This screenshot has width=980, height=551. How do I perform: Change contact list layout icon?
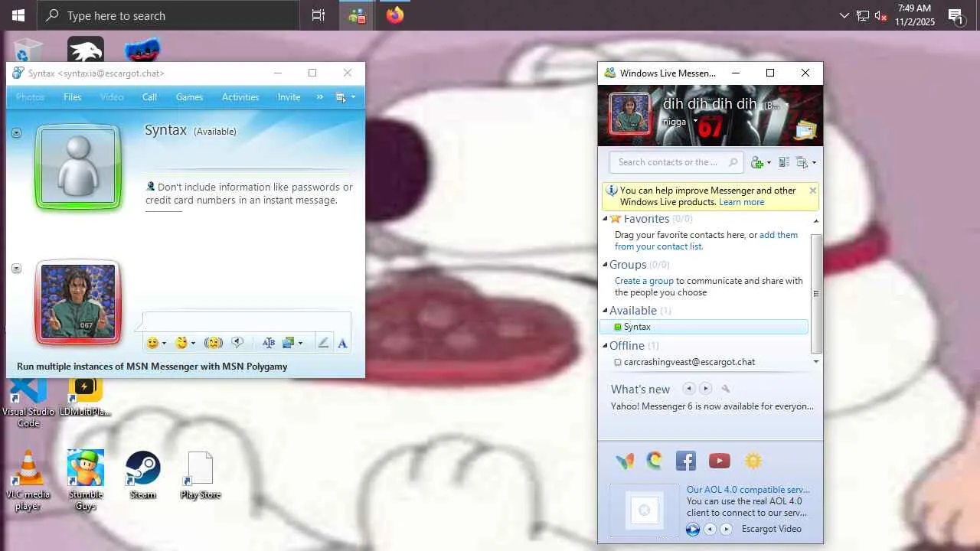coord(784,162)
